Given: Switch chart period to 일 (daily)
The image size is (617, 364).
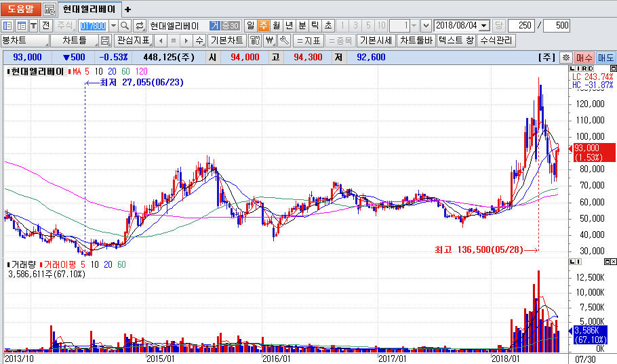Looking at the screenshot, I should 250,25.
